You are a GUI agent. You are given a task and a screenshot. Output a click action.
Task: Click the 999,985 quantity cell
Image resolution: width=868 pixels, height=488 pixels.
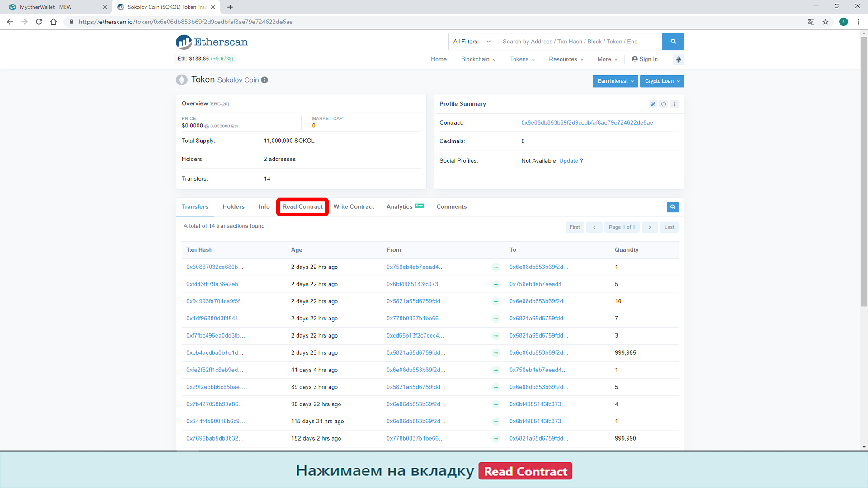(625, 353)
